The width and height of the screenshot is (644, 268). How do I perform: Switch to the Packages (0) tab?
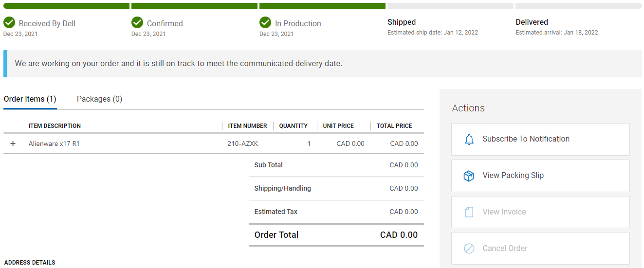point(99,99)
